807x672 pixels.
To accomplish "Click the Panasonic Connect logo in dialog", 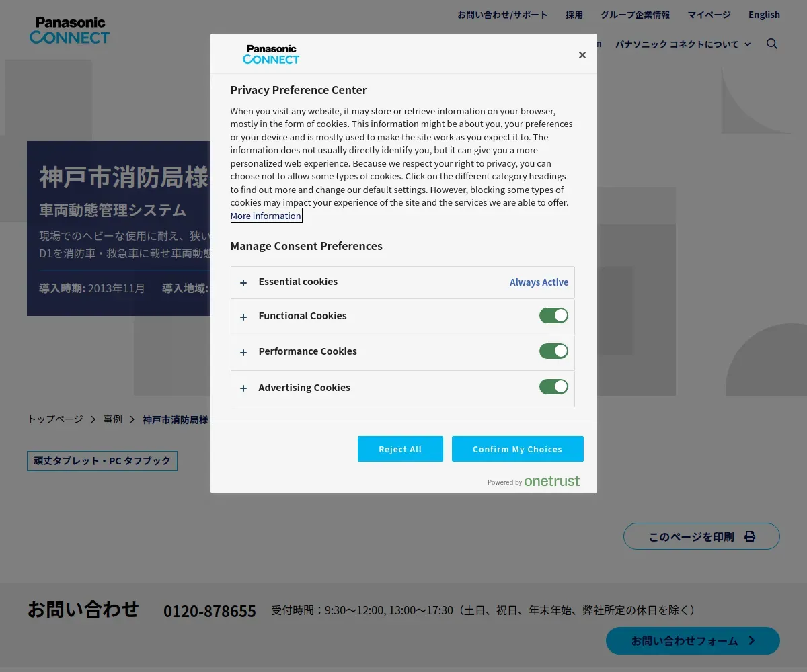I will point(271,54).
